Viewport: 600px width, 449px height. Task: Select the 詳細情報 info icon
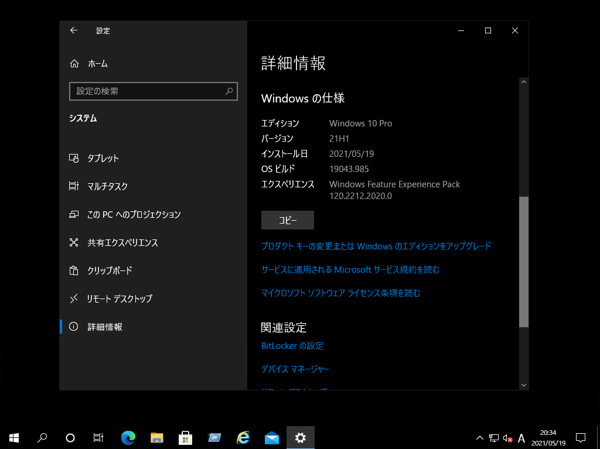[x=73, y=327]
